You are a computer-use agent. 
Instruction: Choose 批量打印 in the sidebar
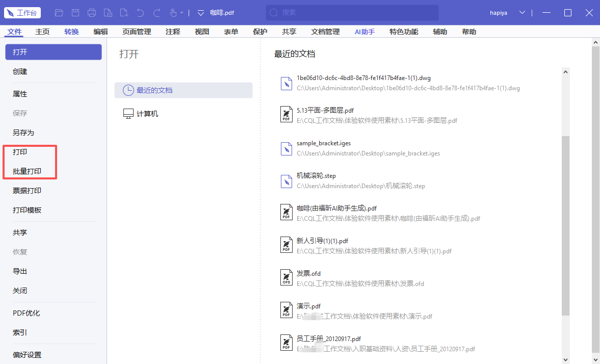coord(27,171)
